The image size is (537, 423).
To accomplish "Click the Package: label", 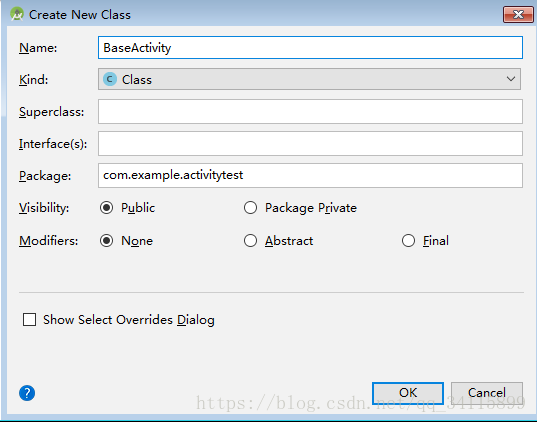I will (45, 176).
